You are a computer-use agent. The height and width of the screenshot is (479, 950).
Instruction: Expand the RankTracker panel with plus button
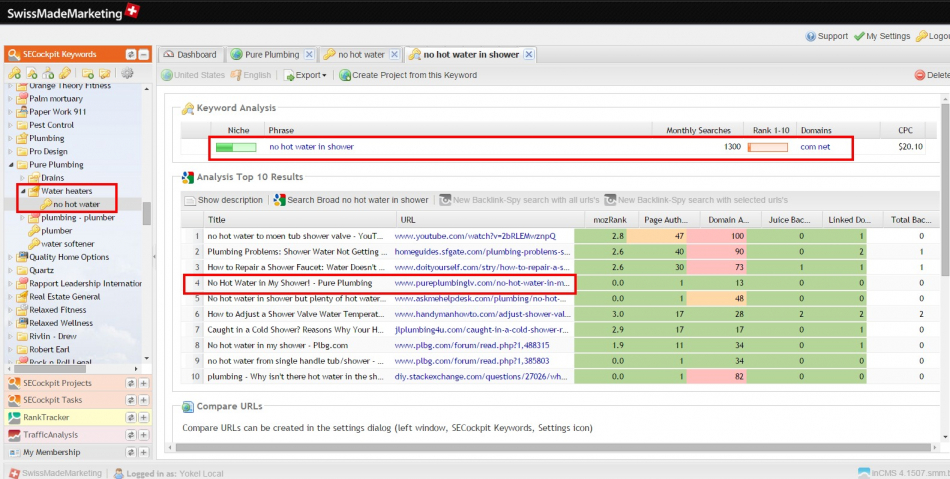pos(144,417)
